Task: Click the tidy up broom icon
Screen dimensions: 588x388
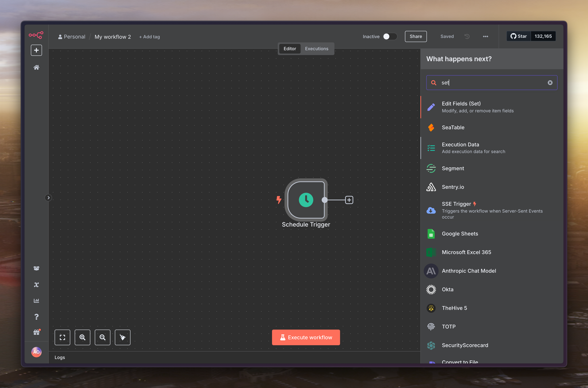Action: [x=122, y=337]
